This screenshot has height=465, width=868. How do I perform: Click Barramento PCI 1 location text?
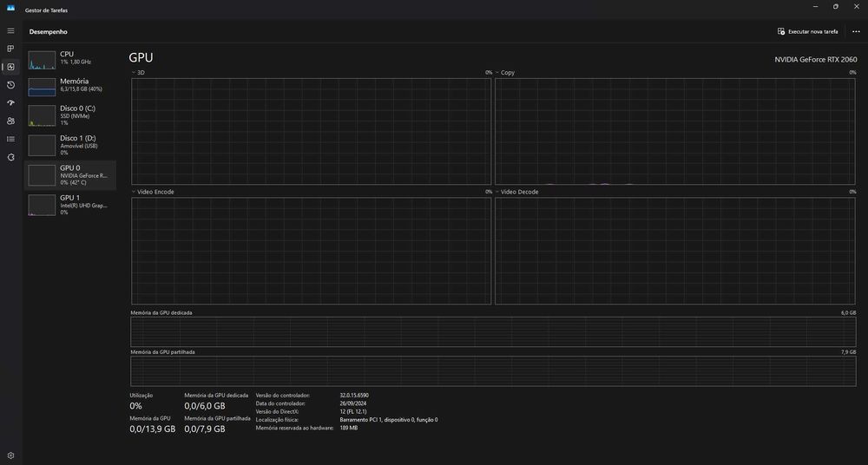389,420
